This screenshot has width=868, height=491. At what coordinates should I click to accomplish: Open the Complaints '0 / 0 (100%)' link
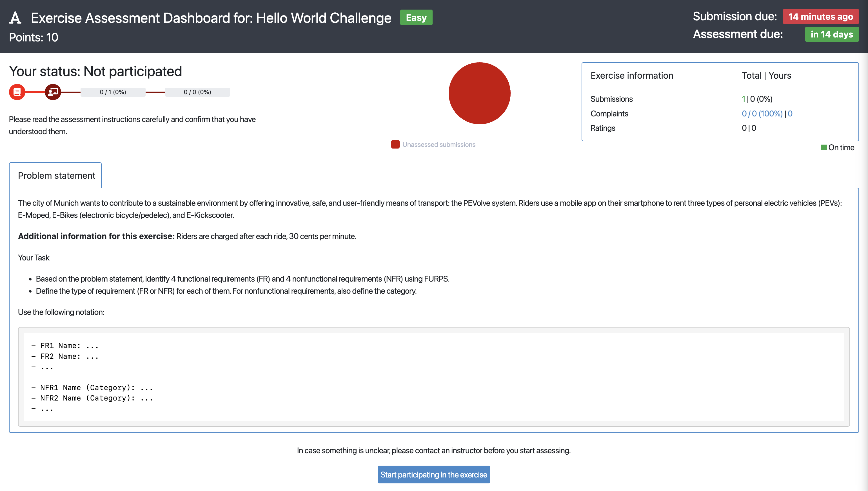point(762,114)
